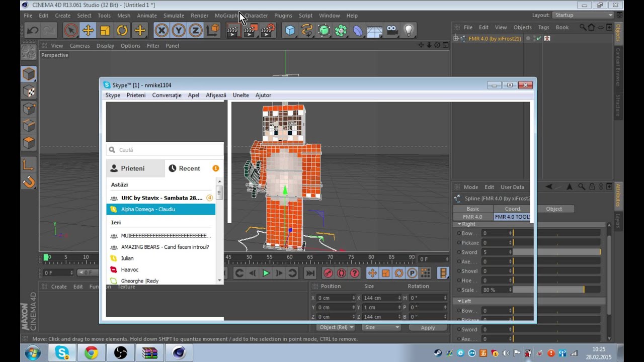Switch to the Prieteni tab in Skype
The height and width of the screenshot is (362, 644).
click(135, 168)
